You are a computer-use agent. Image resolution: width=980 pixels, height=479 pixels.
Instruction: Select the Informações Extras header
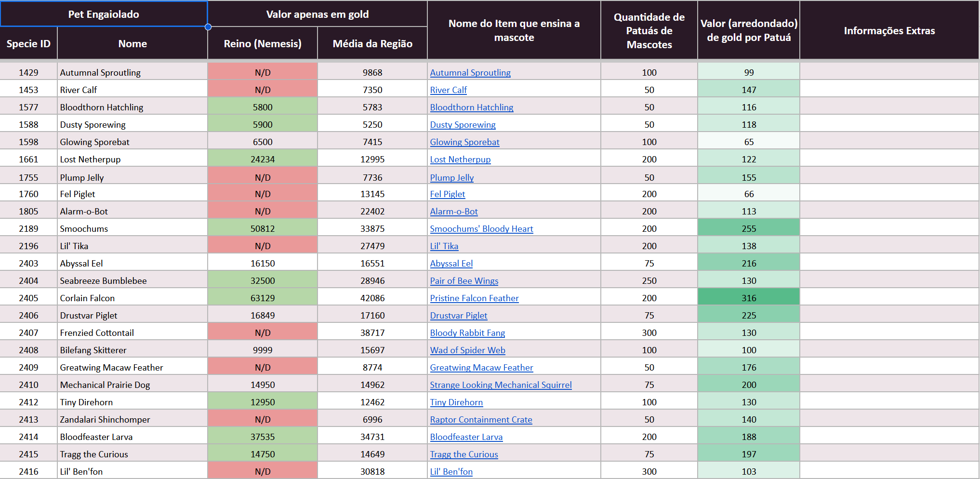(x=889, y=30)
